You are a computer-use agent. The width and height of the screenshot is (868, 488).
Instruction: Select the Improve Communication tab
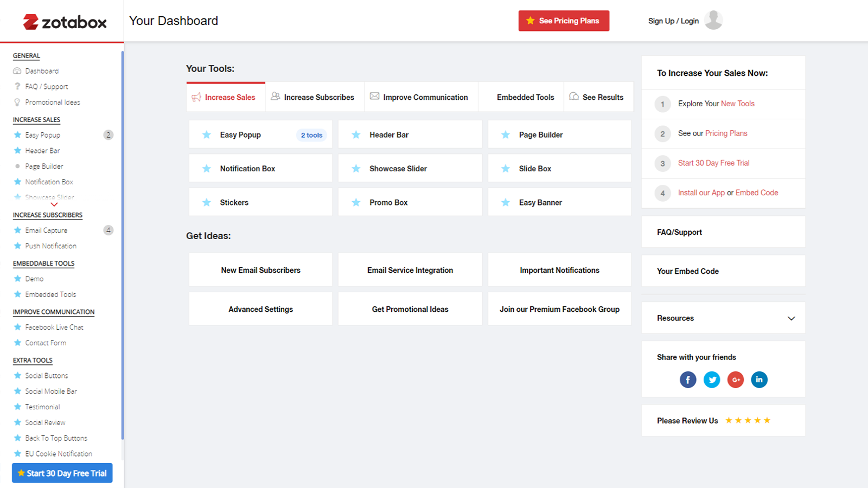(x=420, y=98)
